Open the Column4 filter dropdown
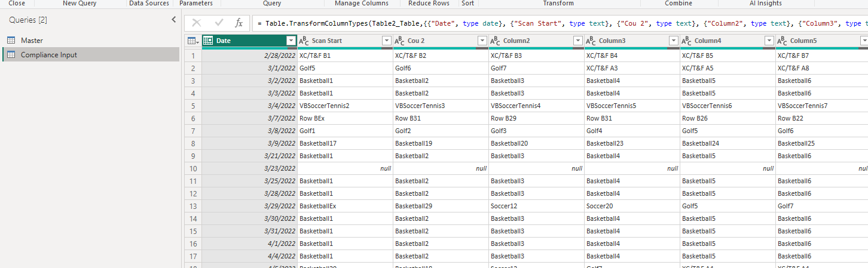The image size is (868, 268). (x=769, y=41)
